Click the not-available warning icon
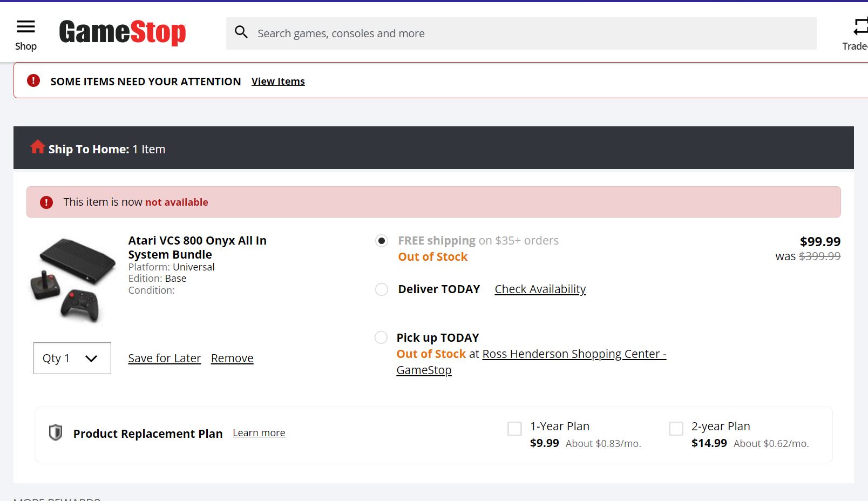Viewport: 868px width, 501px height. 46,202
